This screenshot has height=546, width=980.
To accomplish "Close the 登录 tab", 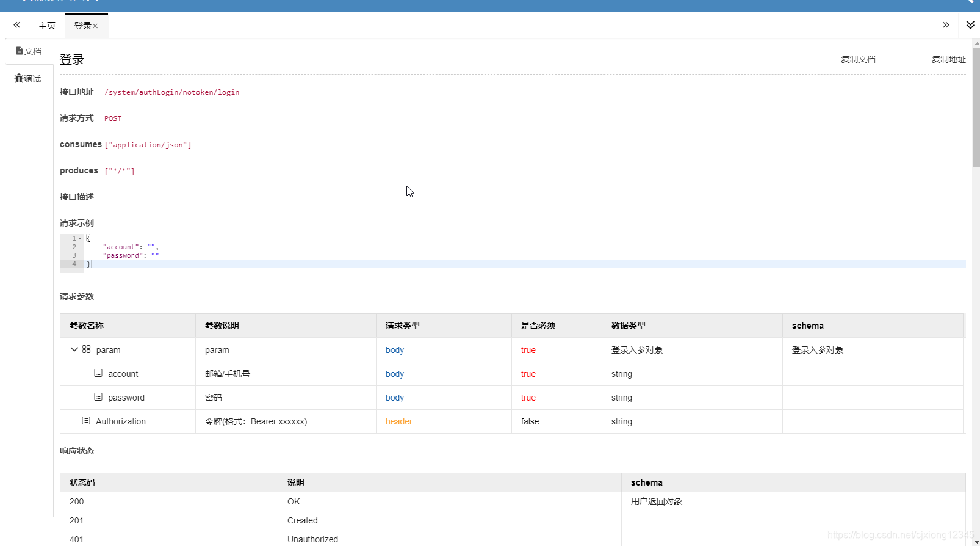I will click(95, 26).
